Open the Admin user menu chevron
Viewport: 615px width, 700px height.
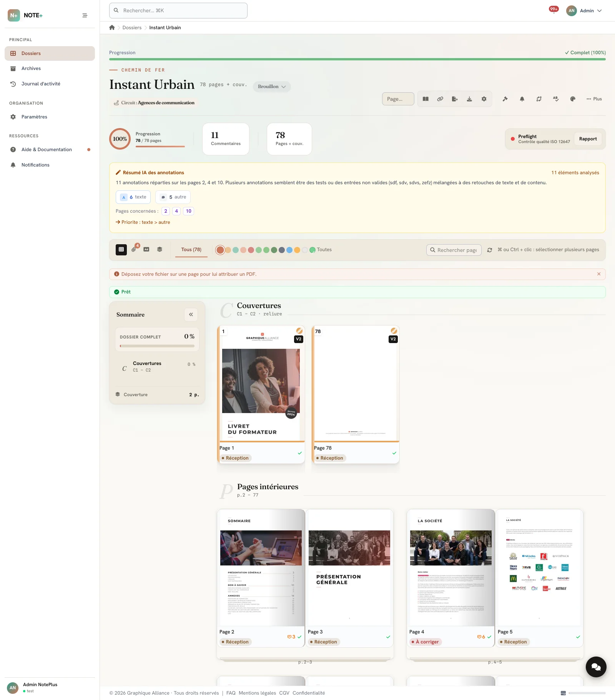point(600,11)
